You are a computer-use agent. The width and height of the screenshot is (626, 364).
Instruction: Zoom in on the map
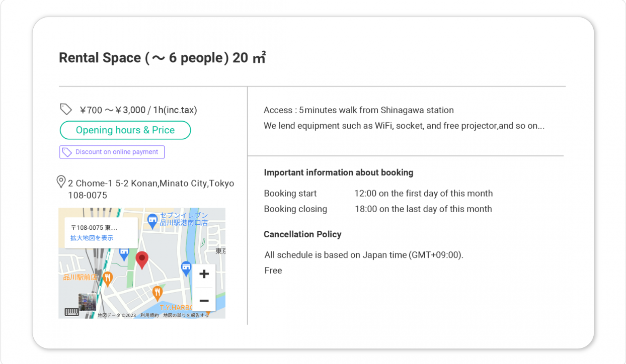click(x=204, y=274)
